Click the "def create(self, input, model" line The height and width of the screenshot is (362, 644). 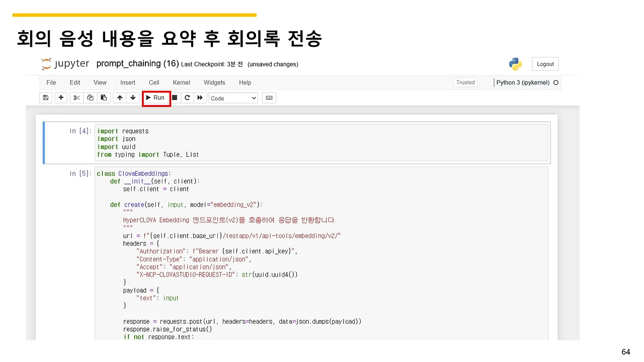click(187, 205)
